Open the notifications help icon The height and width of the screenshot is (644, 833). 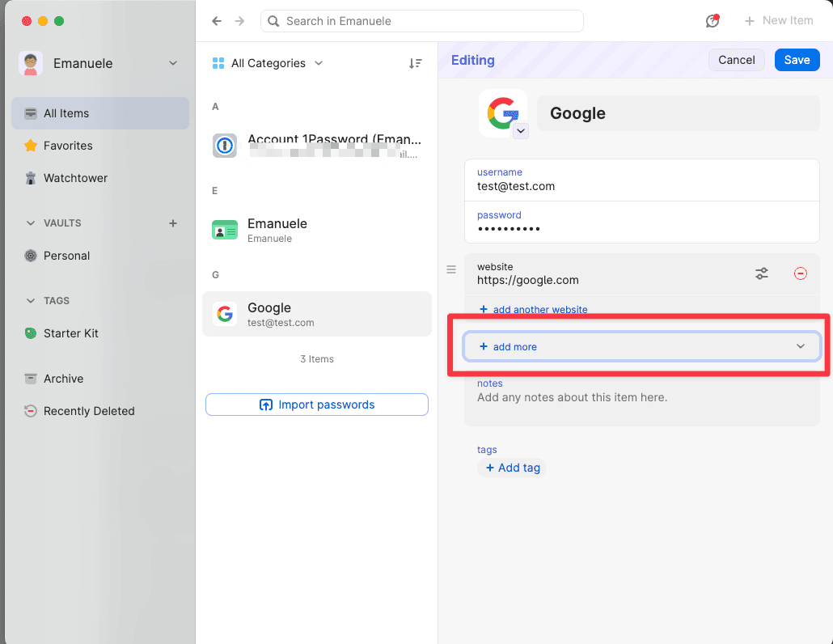pyautogui.click(x=712, y=21)
